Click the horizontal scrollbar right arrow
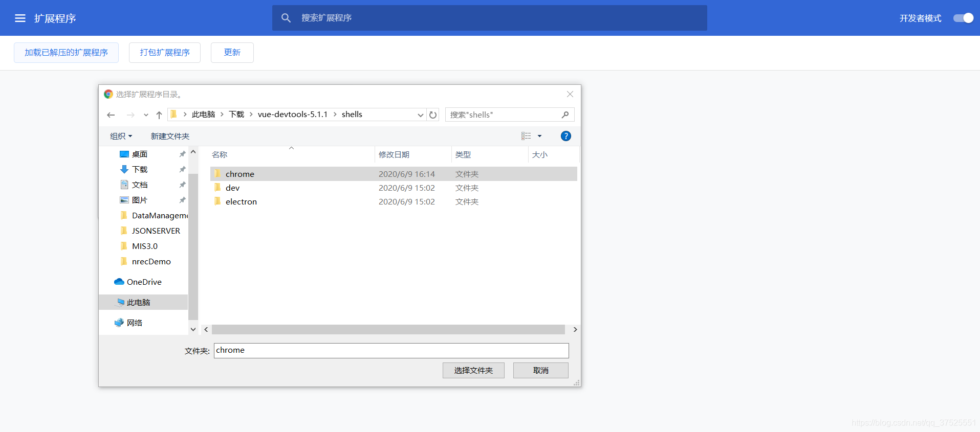 point(575,330)
